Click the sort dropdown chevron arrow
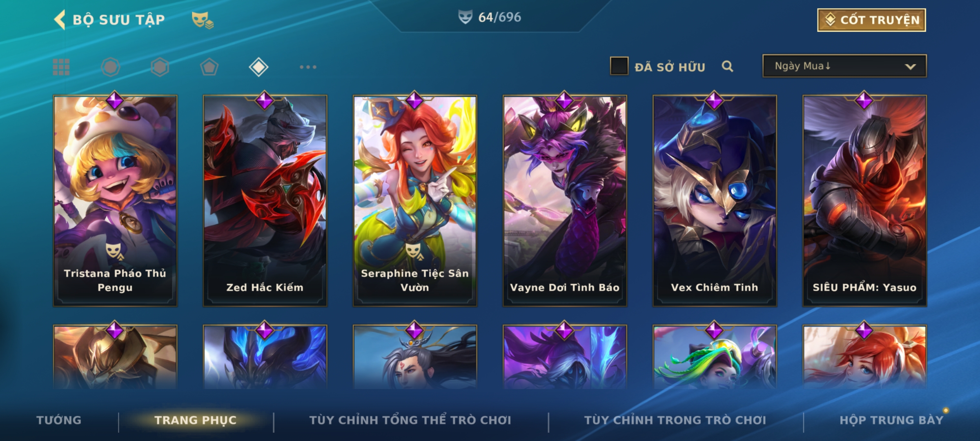The height and width of the screenshot is (441, 980). [x=910, y=67]
